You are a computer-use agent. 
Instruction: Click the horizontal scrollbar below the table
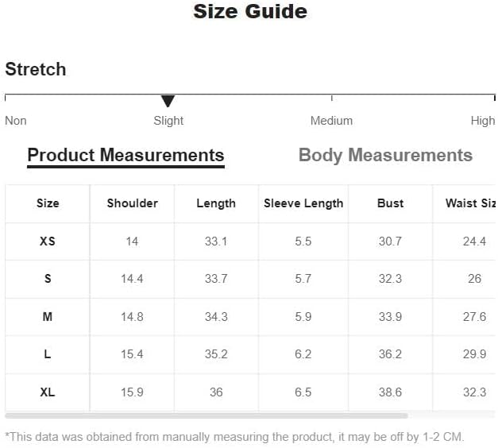tap(207, 415)
